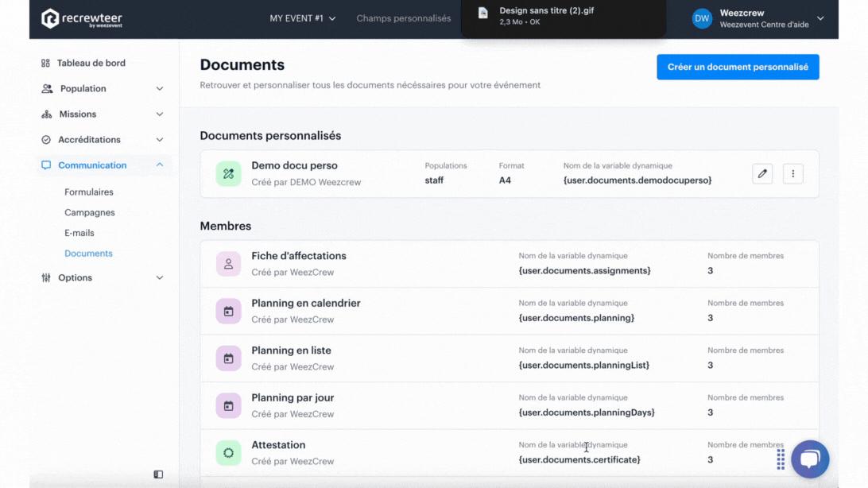
Task: Click the Recrewteer logo
Action: (82, 19)
